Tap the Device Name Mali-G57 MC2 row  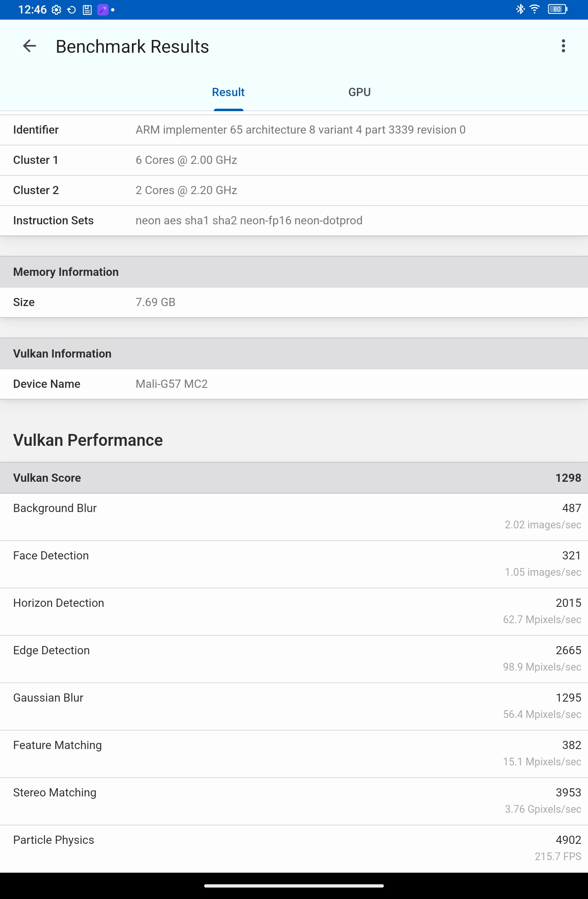pos(294,384)
